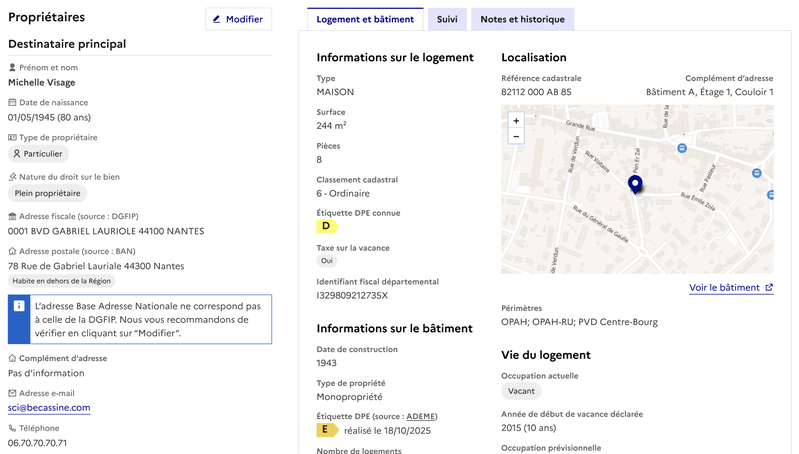Zoom out on the map
The width and height of the screenshot is (799, 454).
click(516, 136)
